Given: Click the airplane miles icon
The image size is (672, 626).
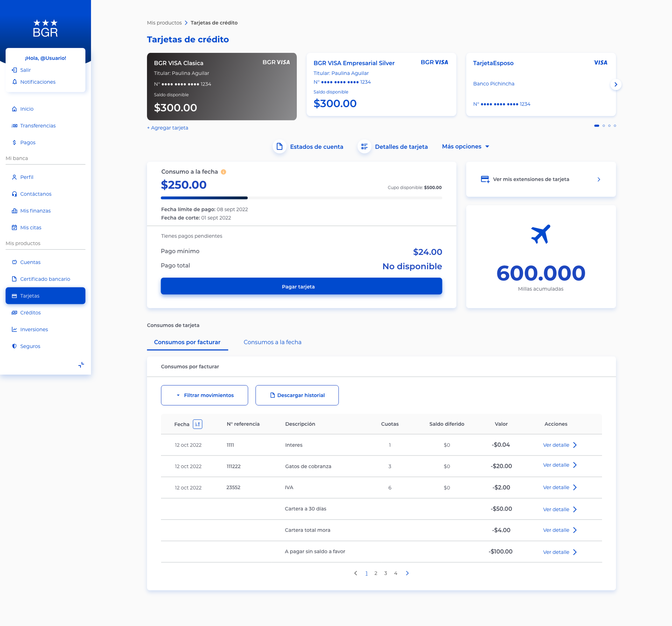Looking at the screenshot, I should click(x=541, y=234).
